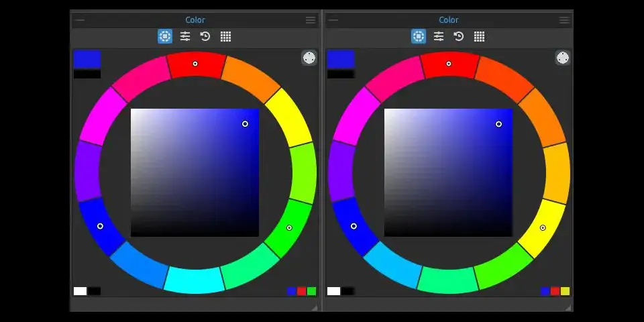The width and height of the screenshot is (644, 322).
Task: Select color wheel mode in left Color panel
Action: click(x=165, y=36)
